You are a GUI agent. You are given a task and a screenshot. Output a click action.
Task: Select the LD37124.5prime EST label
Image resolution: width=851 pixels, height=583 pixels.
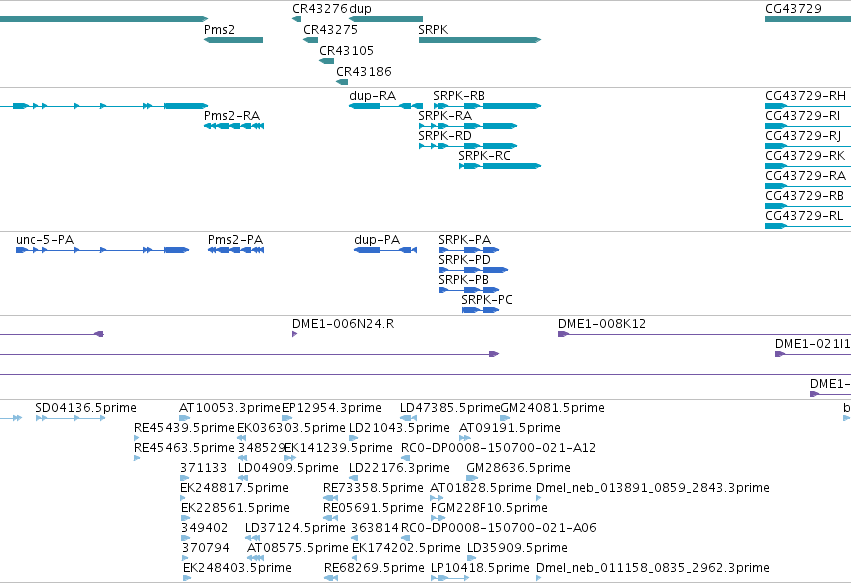coord(295,528)
